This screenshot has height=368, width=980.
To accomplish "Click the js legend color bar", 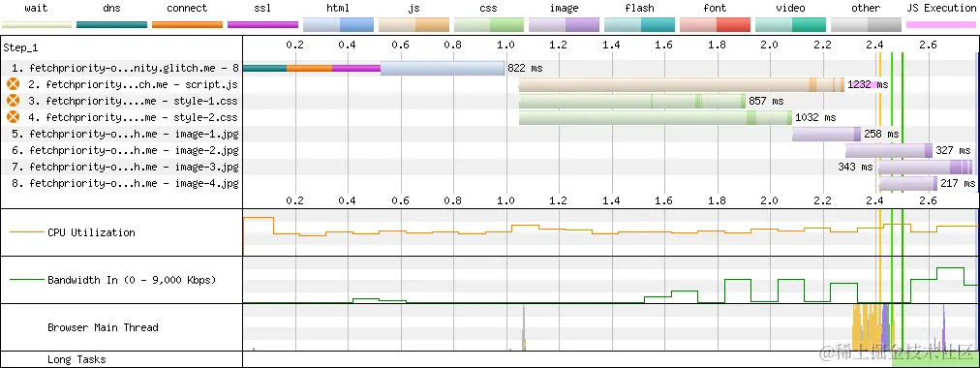I will click(413, 25).
